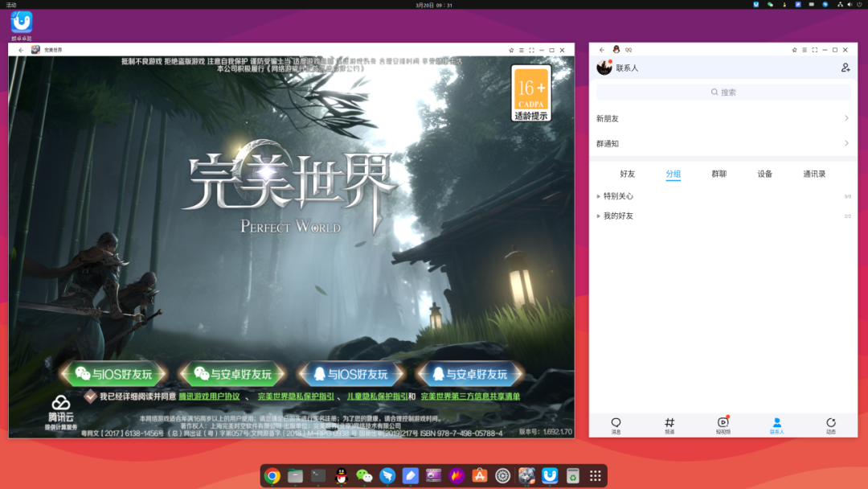Switch to the 通讯录 tab
The width and height of the screenshot is (868, 489).
(x=814, y=174)
